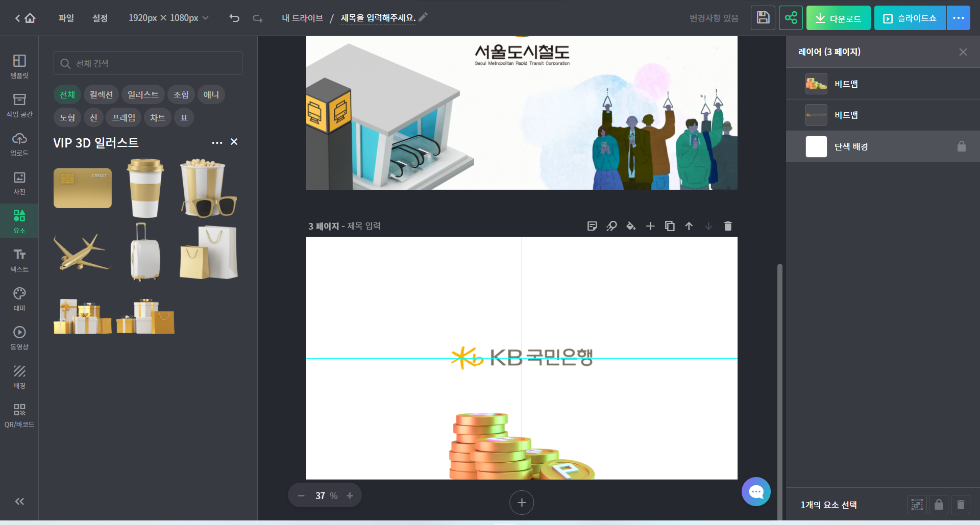Viewport: 980px width, 525px height.
Task: Select the 표 filter chip
Action: [184, 117]
